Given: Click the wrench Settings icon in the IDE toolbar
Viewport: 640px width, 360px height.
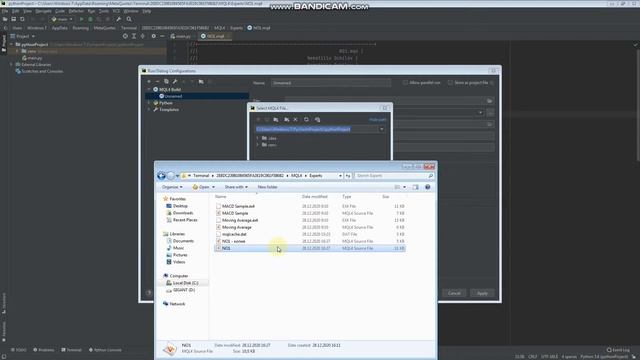Looking at the screenshot, I should point(118,19).
